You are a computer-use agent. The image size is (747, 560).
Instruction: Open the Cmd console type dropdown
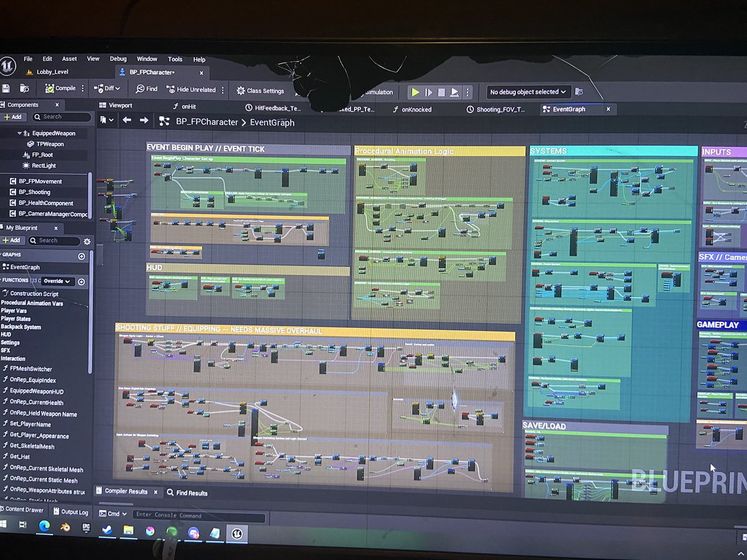tap(113, 514)
